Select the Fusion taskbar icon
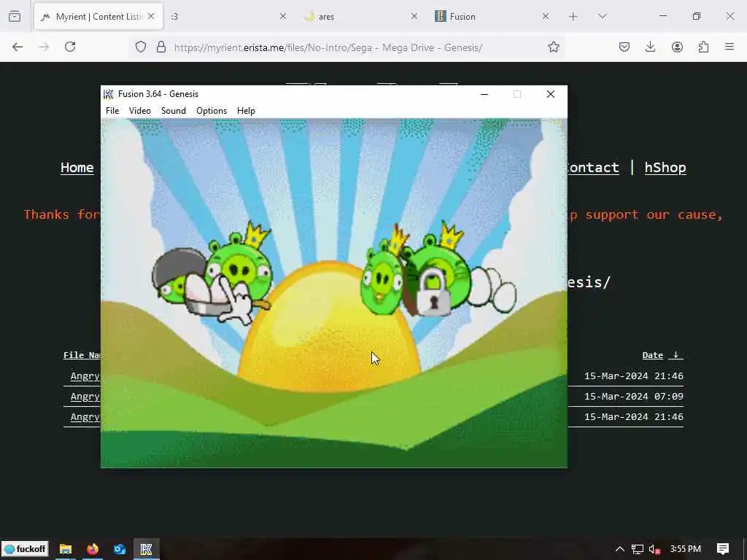 pyautogui.click(x=146, y=549)
